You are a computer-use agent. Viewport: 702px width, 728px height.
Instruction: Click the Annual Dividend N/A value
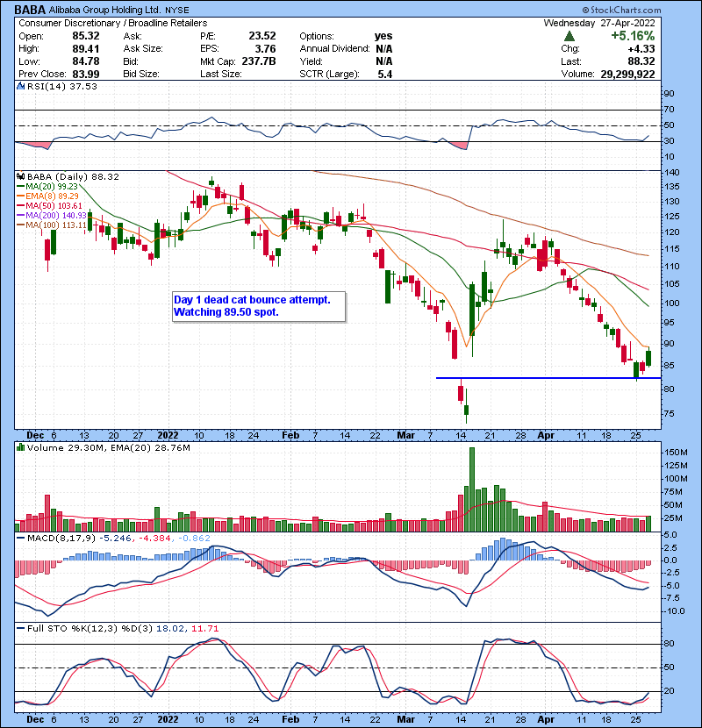[x=384, y=49]
